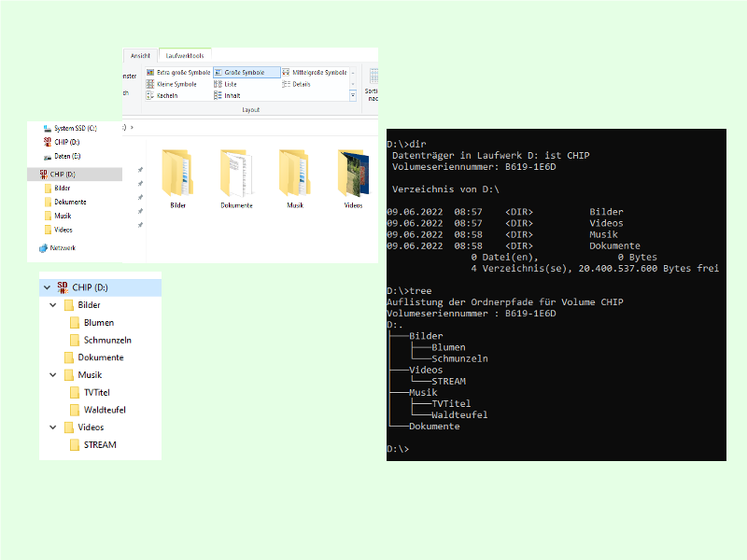Image resolution: width=747 pixels, height=560 pixels.
Task: Select Dokumente below Schmunzeln in expanded tree
Action: [x=94, y=357]
